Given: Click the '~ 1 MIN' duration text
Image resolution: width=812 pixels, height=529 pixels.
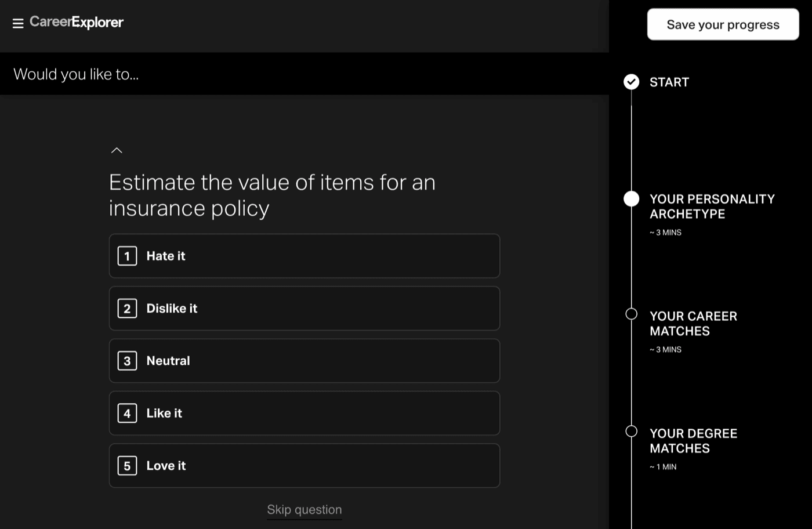Looking at the screenshot, I should pos(663,467).
